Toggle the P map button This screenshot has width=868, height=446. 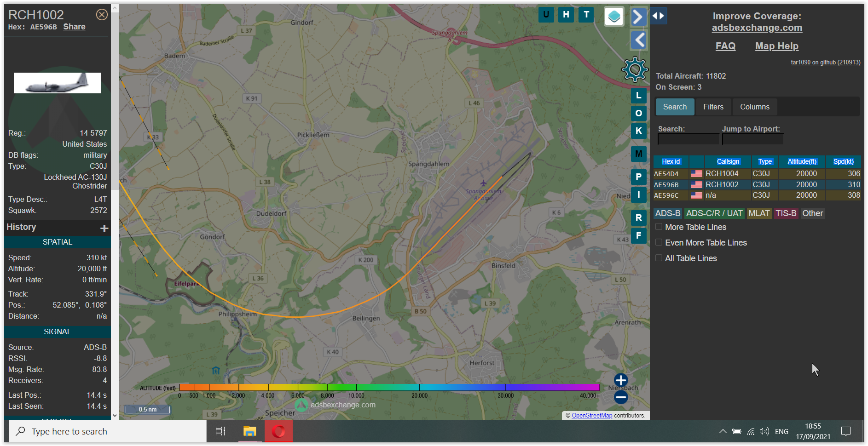point(639,177)
